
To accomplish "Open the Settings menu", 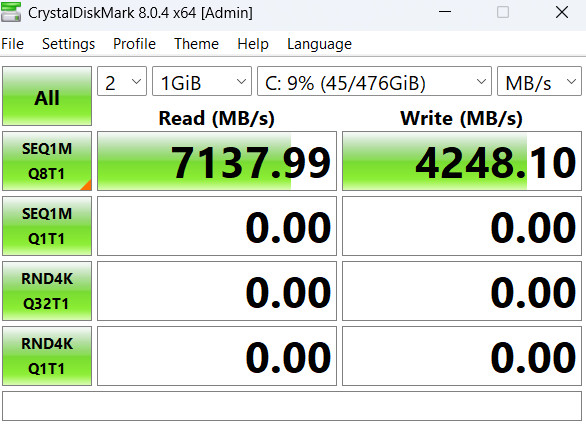I will [x=68, y=44].
